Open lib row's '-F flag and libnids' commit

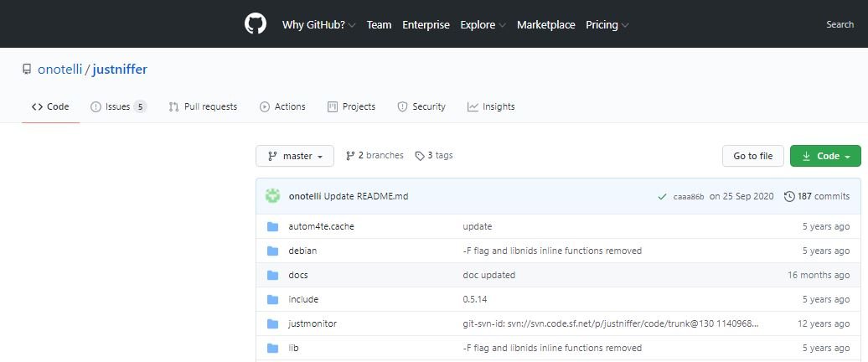(x=552, y=348)
